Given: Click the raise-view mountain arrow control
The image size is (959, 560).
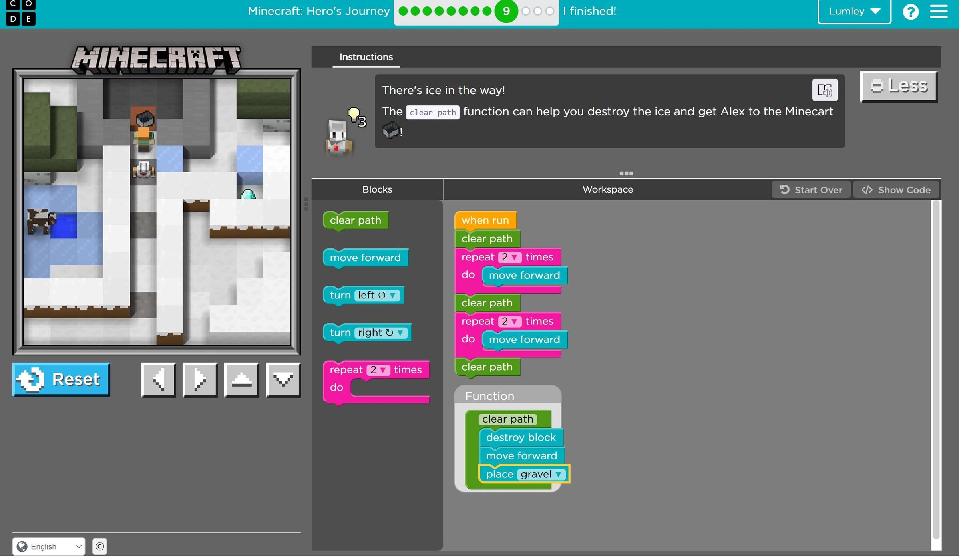Looking at the screenshot, I should click(x=241, y=379).
